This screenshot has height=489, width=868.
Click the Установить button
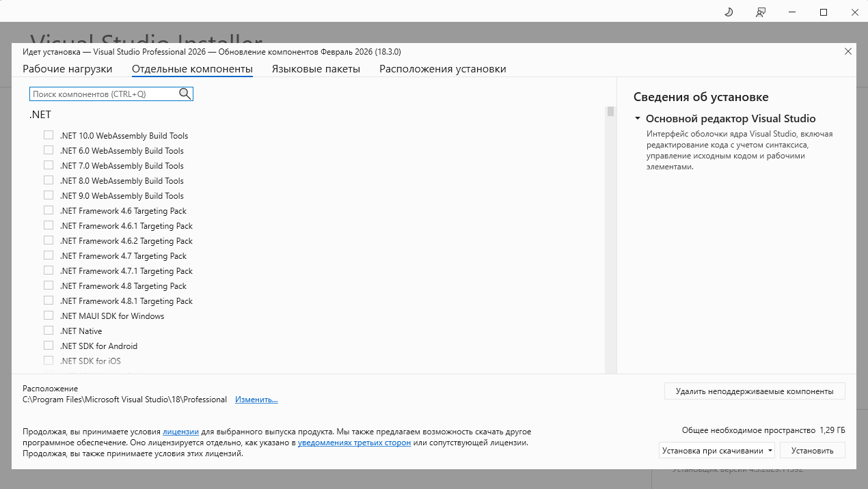(x=813, y=451)
